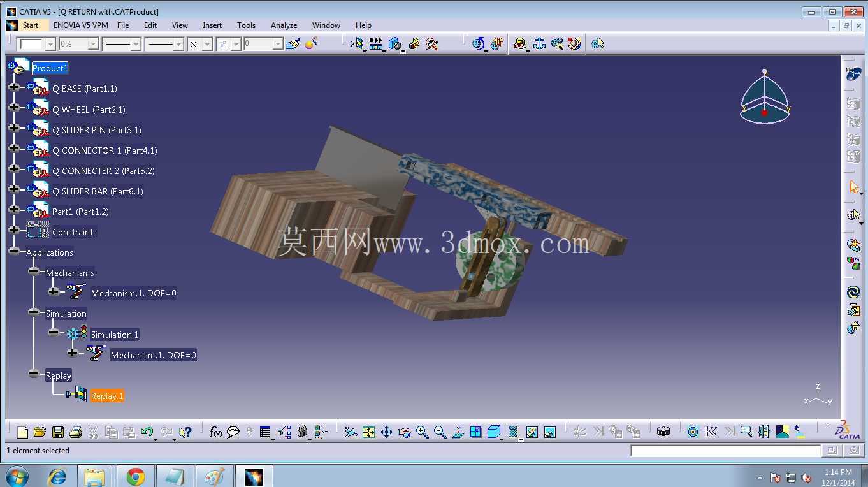Open the Analyze menu
Viewport: 868px width, 487px height.
click(284, 25)
